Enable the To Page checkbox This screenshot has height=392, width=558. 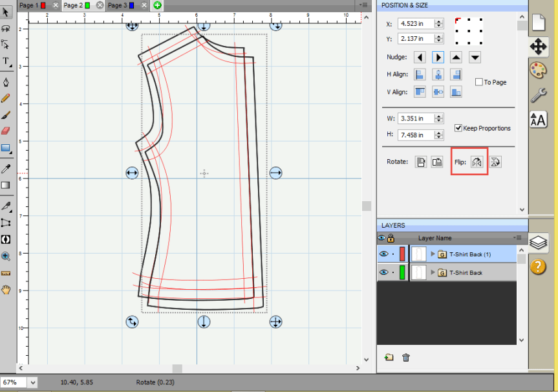coord(479,82)
